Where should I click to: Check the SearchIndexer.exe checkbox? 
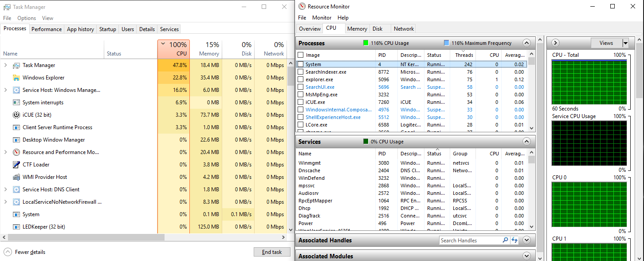point(301,72)
